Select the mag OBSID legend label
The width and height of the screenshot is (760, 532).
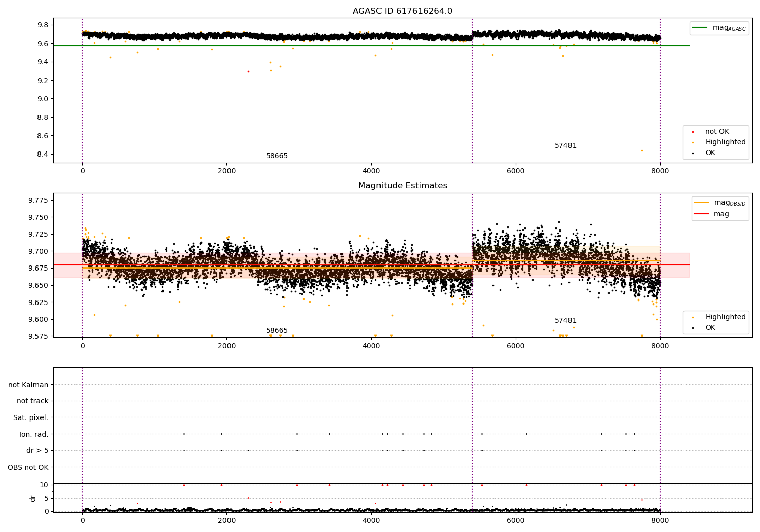[x=730, y=203]
